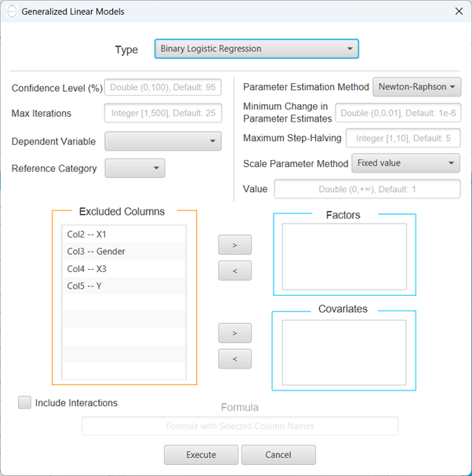Click inside the Factors list box
The image size is (472, 476).
(344, 257)
